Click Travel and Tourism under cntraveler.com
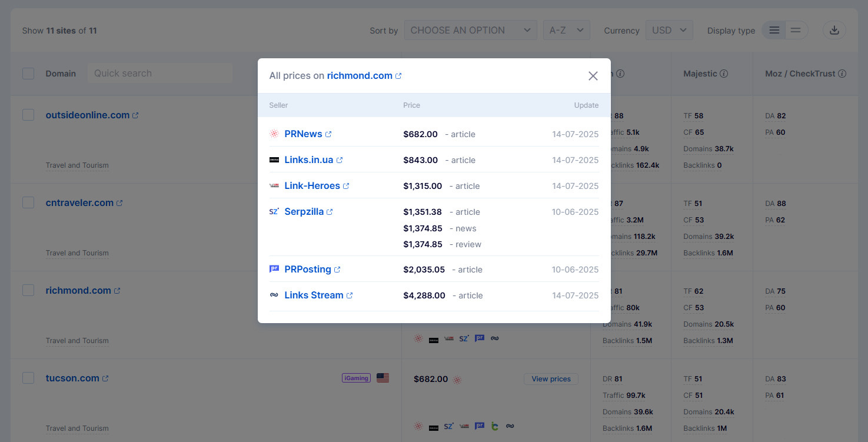This screenshot has height=442, width=868. [x=77, y=253]
